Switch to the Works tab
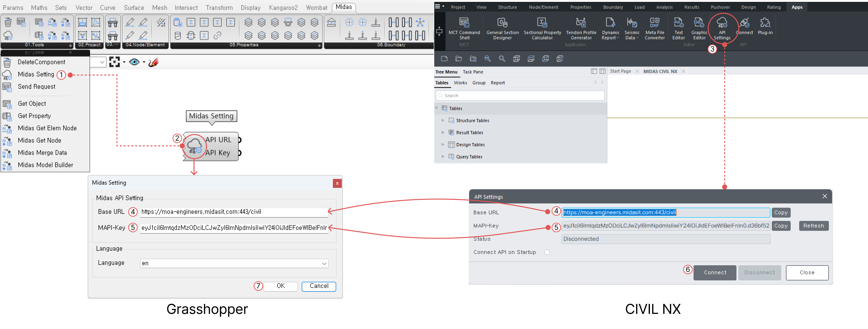Screen dimensions: 868x329 [x=460, y=83]
